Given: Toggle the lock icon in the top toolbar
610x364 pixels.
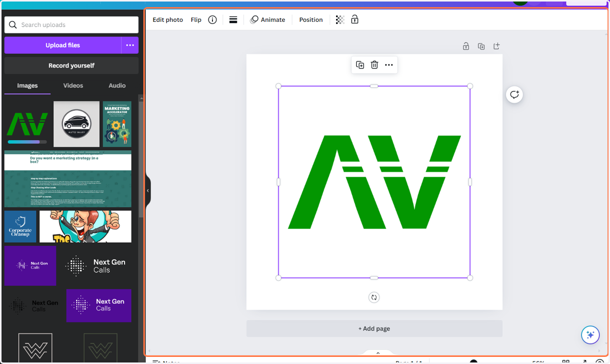Looking at the screenshot, I should (355, 20).
